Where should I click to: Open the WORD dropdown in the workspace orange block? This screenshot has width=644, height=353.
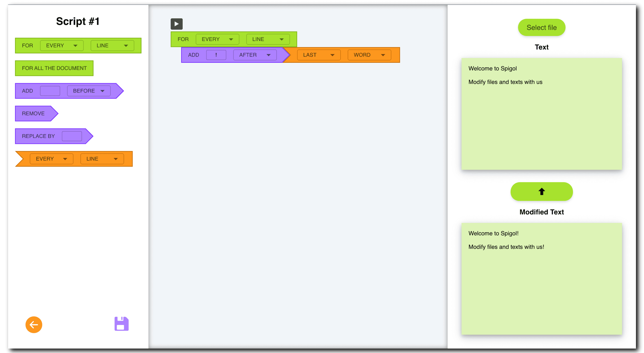[369, 55]
